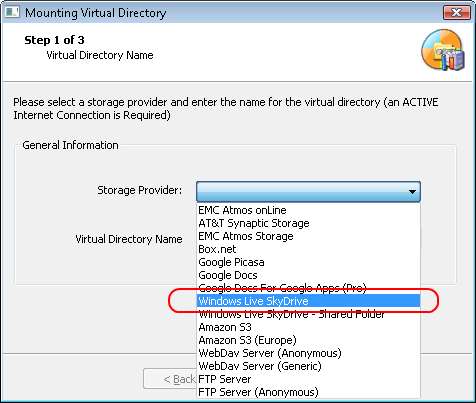
Task: Click the title bar application icon
Action: pos(12,12)
